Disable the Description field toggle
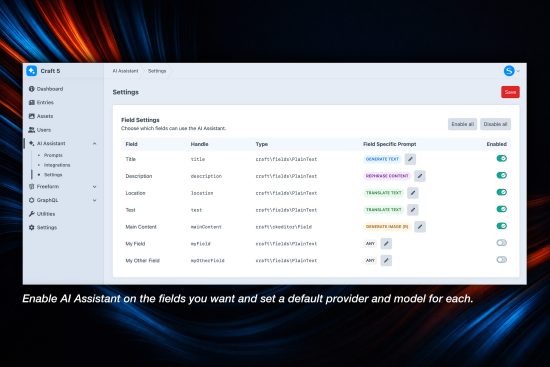The image size is (550, 367). [502, 175]
